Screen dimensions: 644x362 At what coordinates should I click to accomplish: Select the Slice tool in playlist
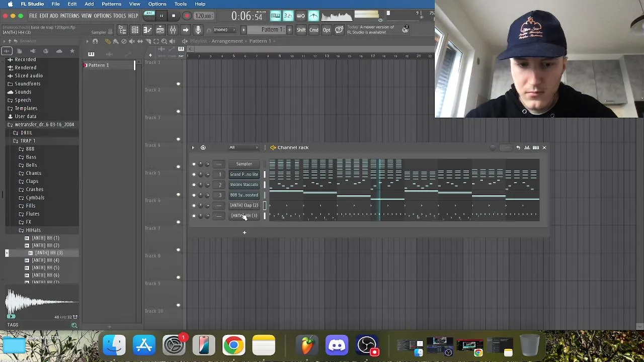148,41
